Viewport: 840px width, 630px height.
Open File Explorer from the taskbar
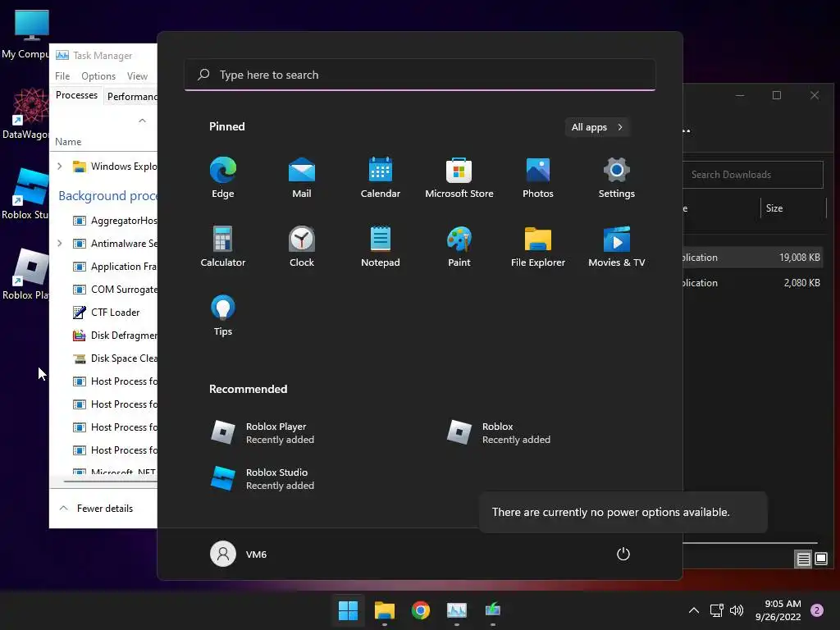pos(385,610)
